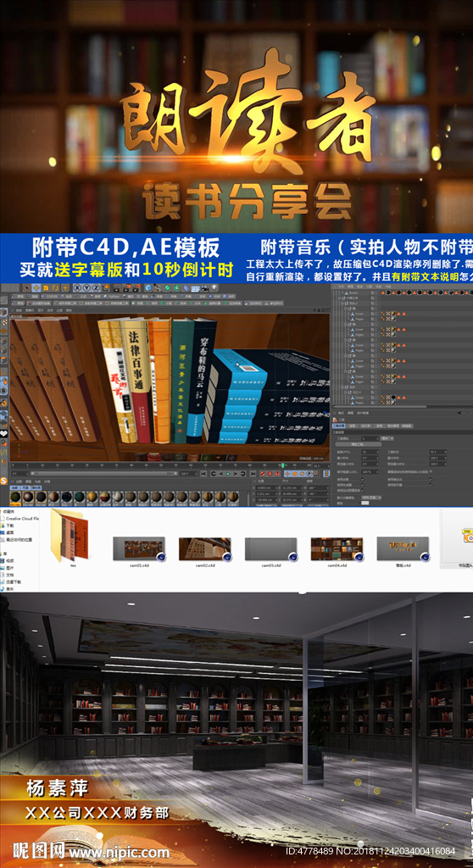Open the default object color dropdown

pos(371,498)
